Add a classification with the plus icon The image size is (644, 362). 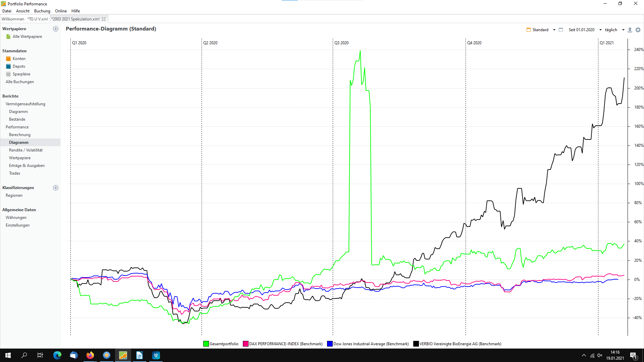56,188
